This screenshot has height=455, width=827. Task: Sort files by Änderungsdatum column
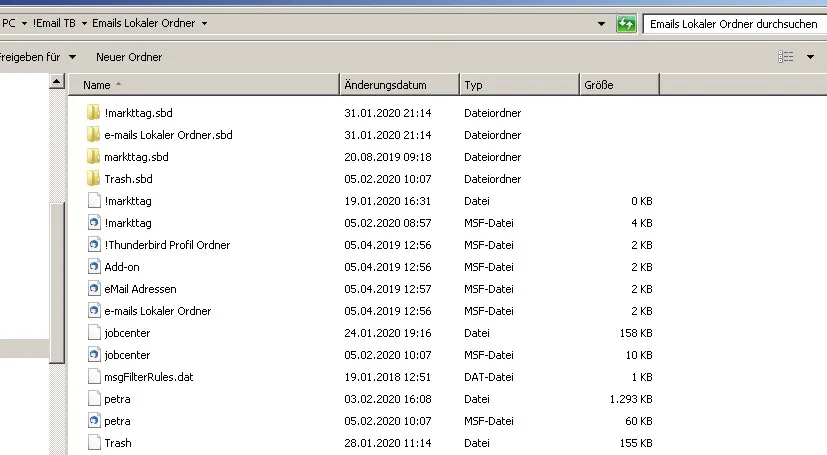[x=399, y=85]
